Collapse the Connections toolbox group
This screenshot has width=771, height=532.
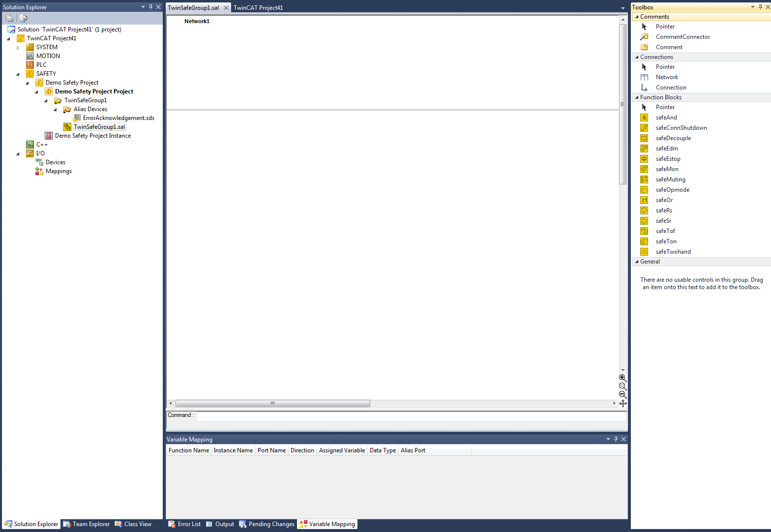coord(637,57)
